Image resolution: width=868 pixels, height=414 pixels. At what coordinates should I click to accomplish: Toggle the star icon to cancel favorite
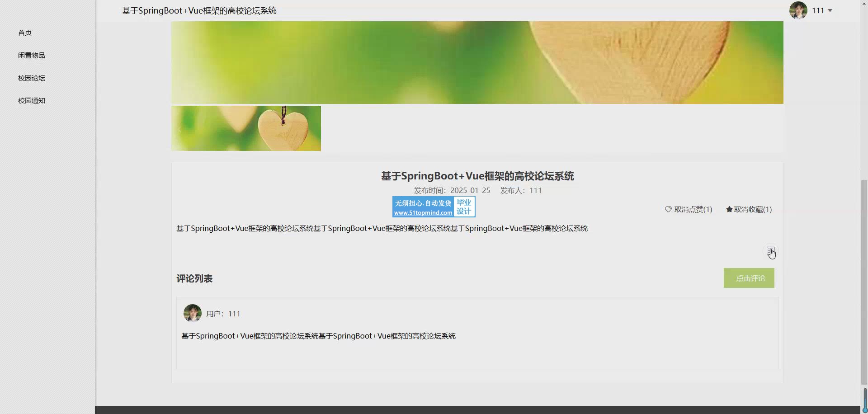point(729,209)
